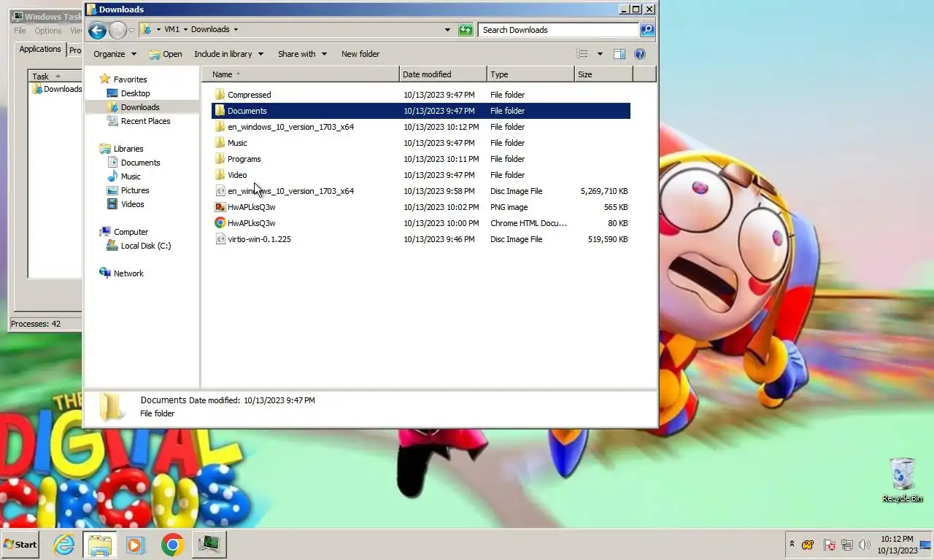Open Recent Places in Favorites
Image resolution: width=934 pixels, height=560 pixels.
(146, 121)
